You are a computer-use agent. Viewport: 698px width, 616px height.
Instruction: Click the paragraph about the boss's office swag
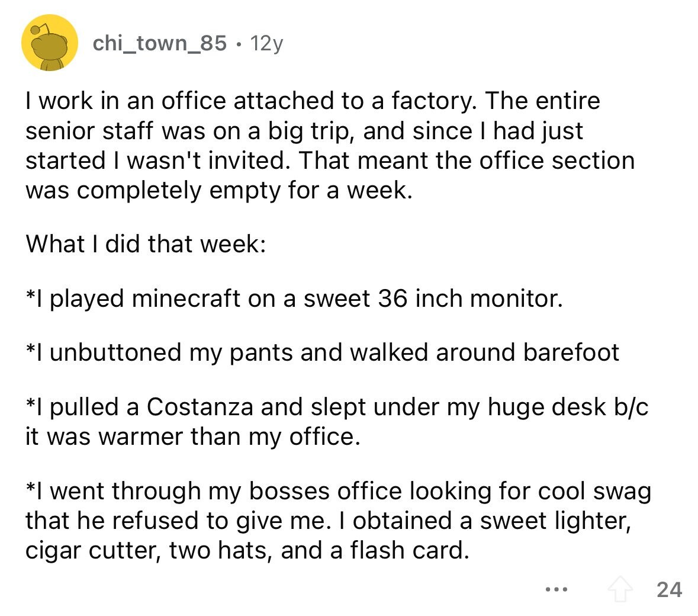pyautogui.click(x=338, y=520)
